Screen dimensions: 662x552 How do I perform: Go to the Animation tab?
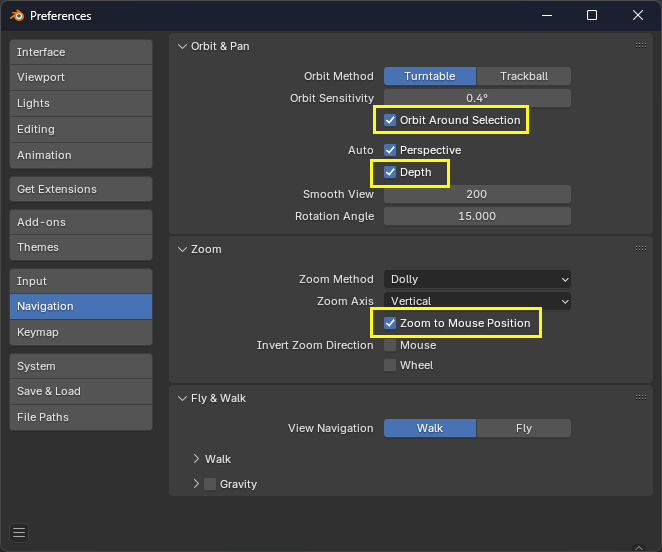tap(81, 155)
